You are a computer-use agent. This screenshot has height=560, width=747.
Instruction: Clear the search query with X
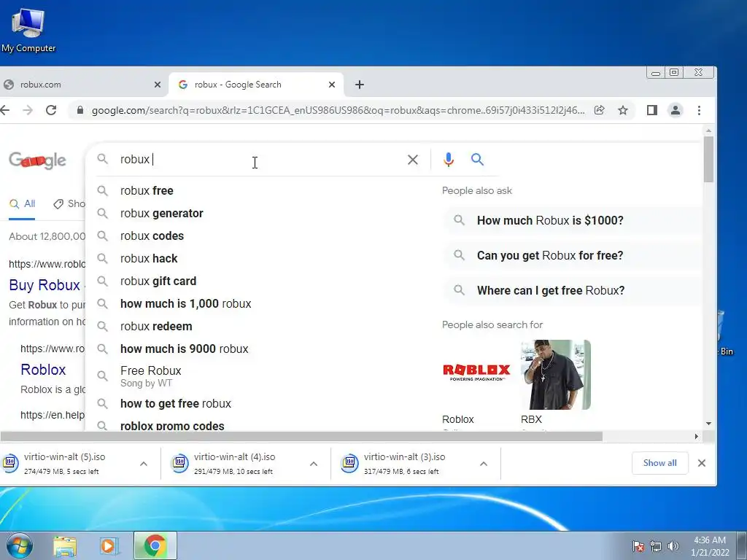tap(413, 160)
